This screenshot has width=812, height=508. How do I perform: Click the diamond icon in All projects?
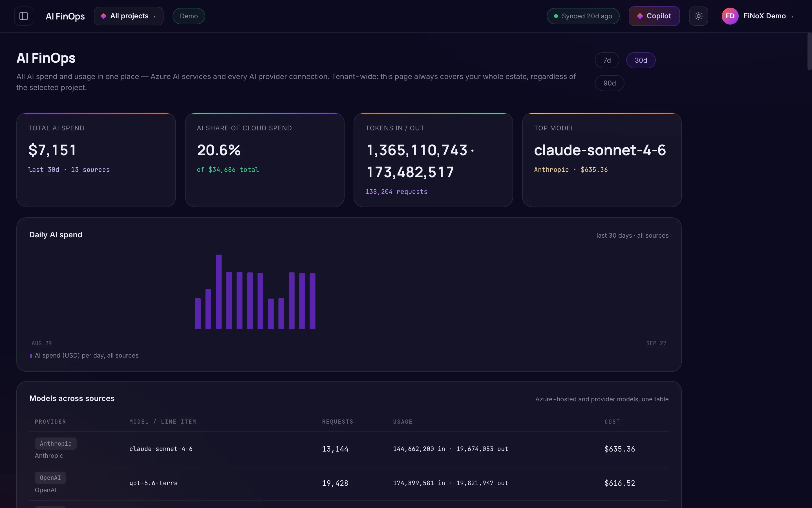[103, 16]
